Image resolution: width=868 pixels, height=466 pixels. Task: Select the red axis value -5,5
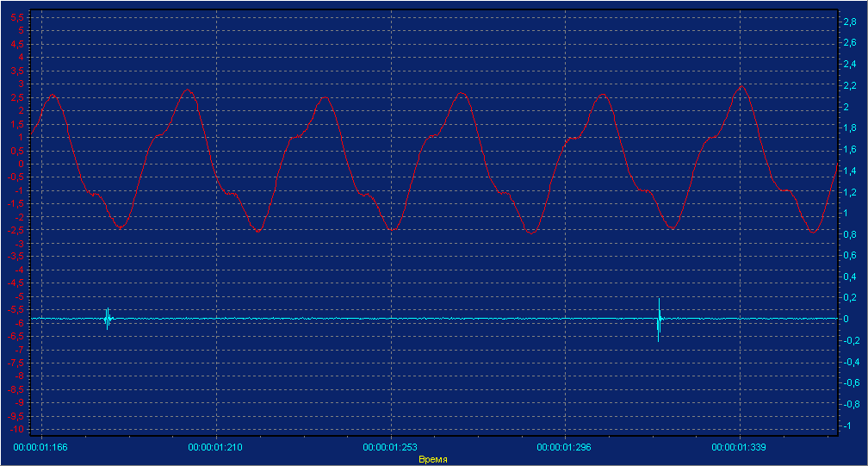tap(15, 310)
